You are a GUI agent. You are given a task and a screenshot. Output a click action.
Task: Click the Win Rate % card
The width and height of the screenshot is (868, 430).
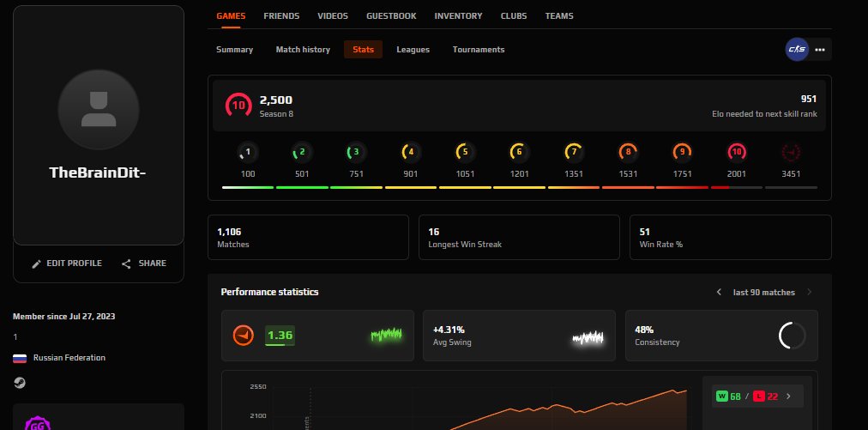[x=731, y=237]
